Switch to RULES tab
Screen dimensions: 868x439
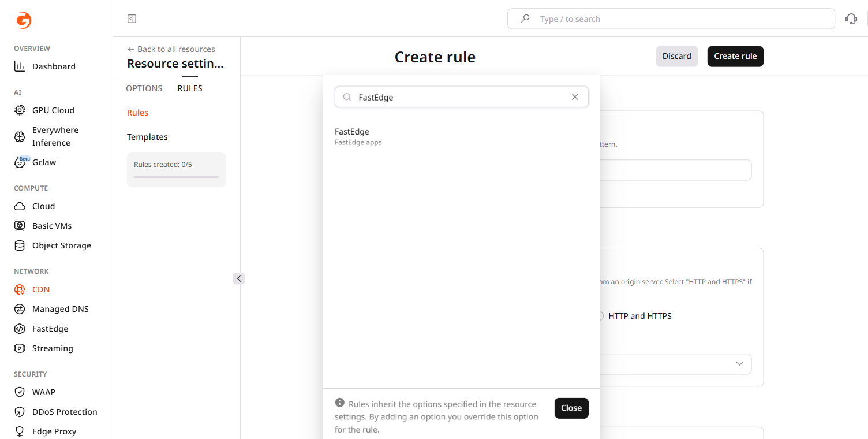(x=190, y=88)
